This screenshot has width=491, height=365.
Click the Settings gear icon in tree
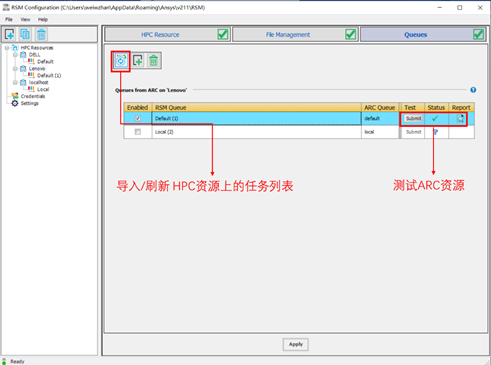15,103
